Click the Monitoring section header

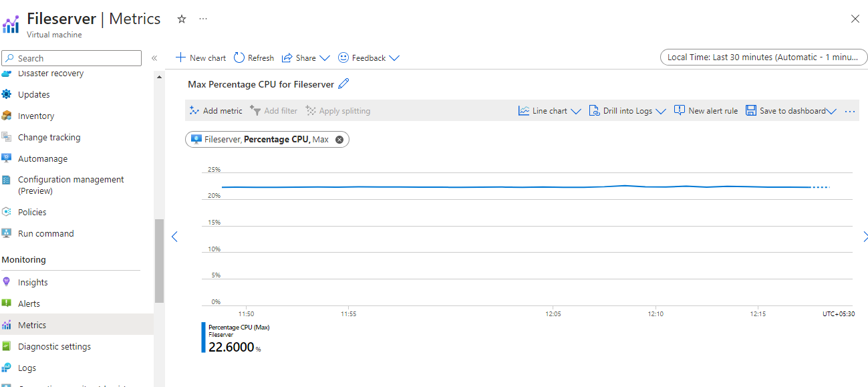24,260
